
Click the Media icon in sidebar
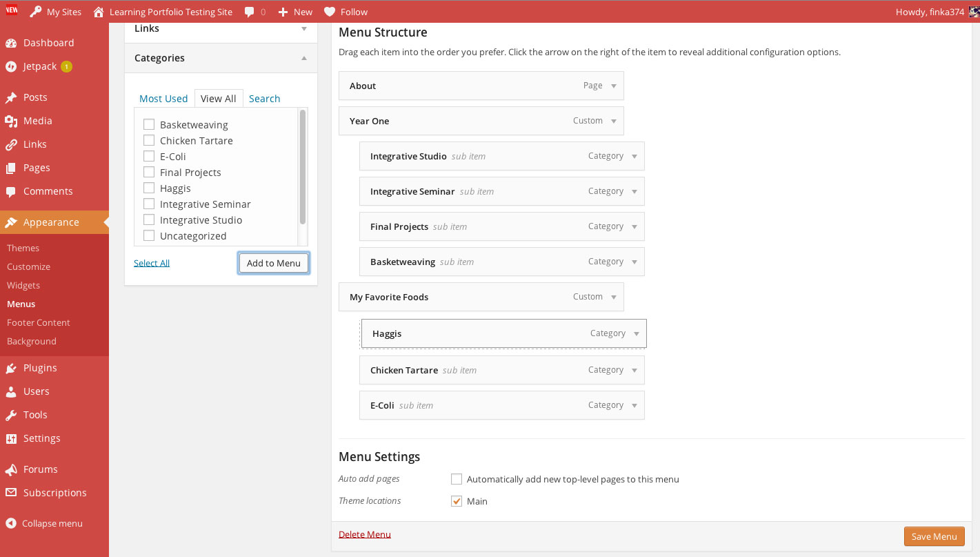tap(11, 121)
